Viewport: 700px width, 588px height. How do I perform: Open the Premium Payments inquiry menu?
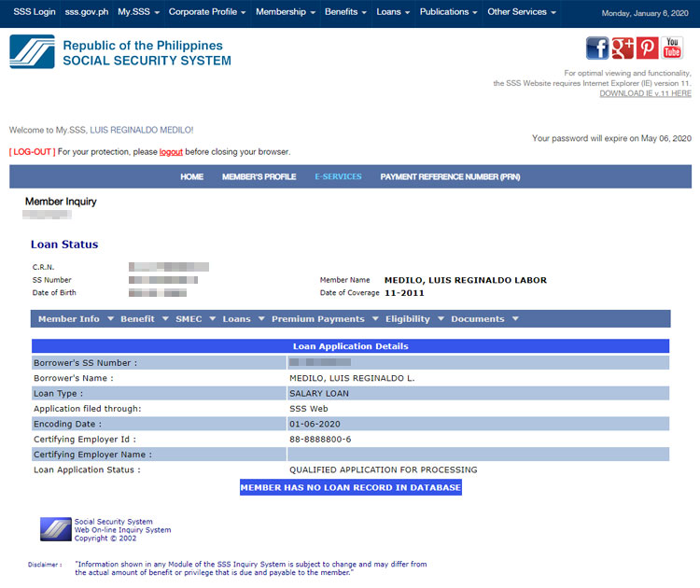[318, 319]
